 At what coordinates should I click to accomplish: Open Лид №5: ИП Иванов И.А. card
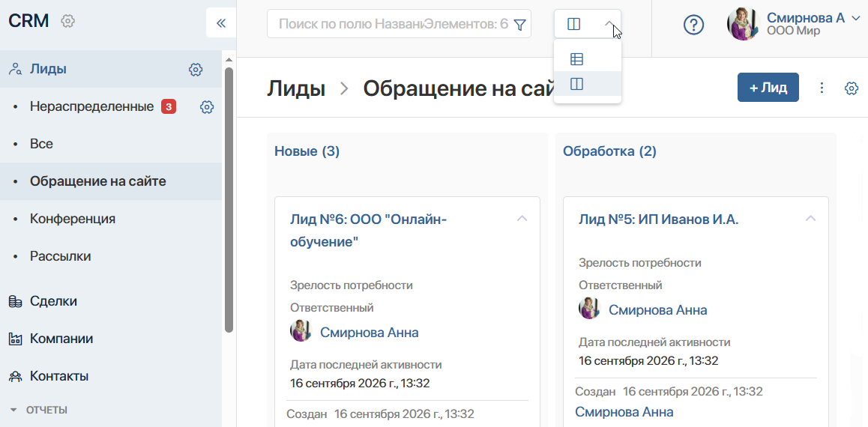pyautogui.click(x=658, y=219)
